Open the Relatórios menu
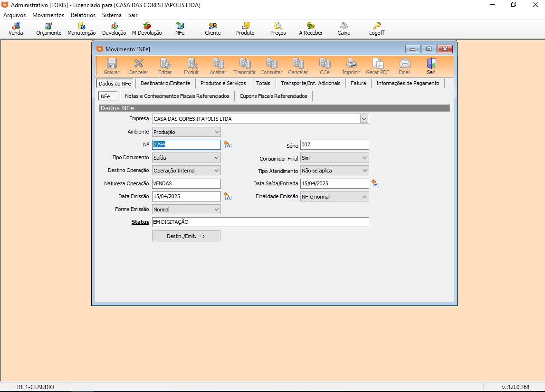 [83, 15]
